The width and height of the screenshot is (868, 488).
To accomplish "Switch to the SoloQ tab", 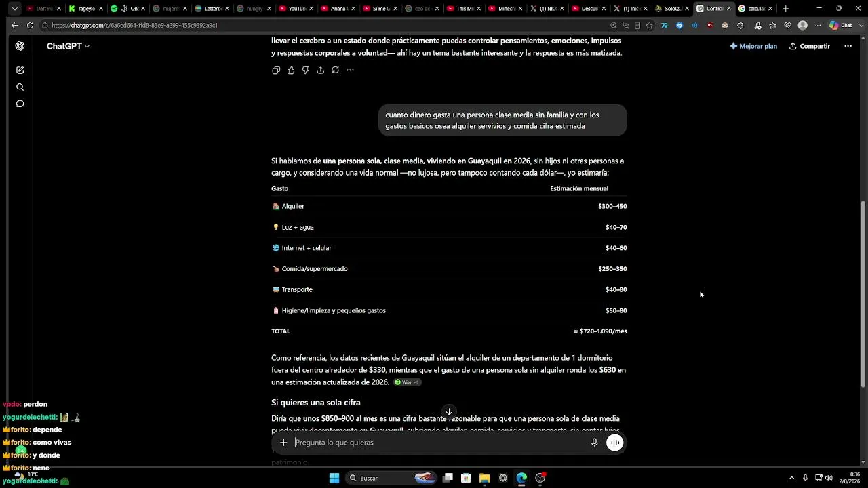I will pyautogui.click(x=671, y=9).
